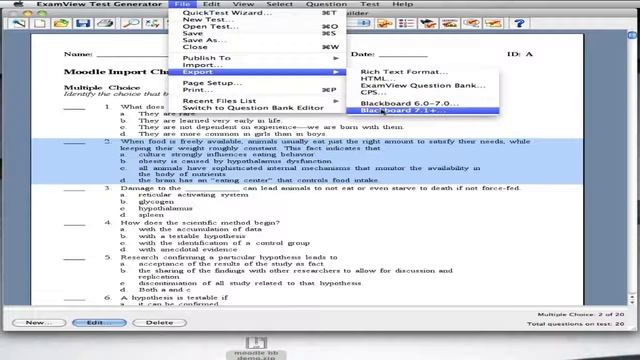The width and height of the screenshot is (640, 360).
Task: Export as Blackboard 7.1+
Action: pyautogui.click(x=422, y=110)
